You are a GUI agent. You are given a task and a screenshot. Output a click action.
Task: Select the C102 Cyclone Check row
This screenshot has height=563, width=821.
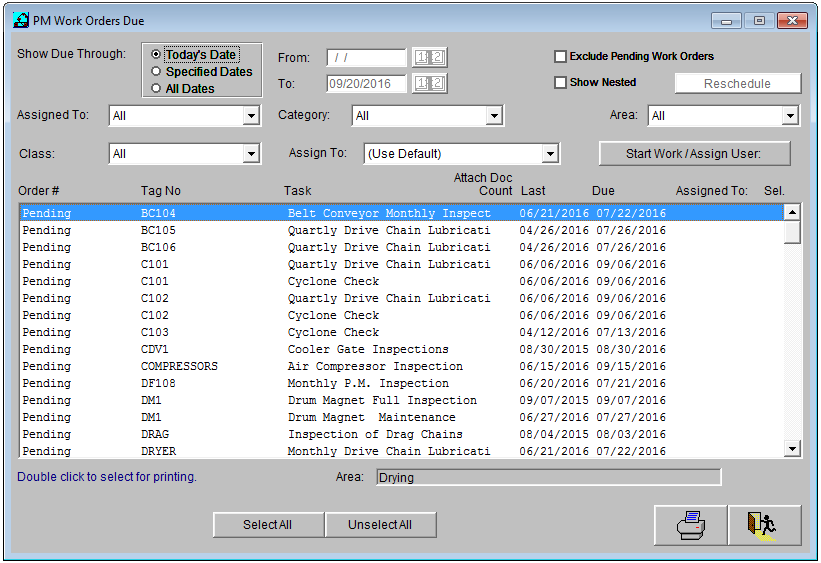coord(402,315)
